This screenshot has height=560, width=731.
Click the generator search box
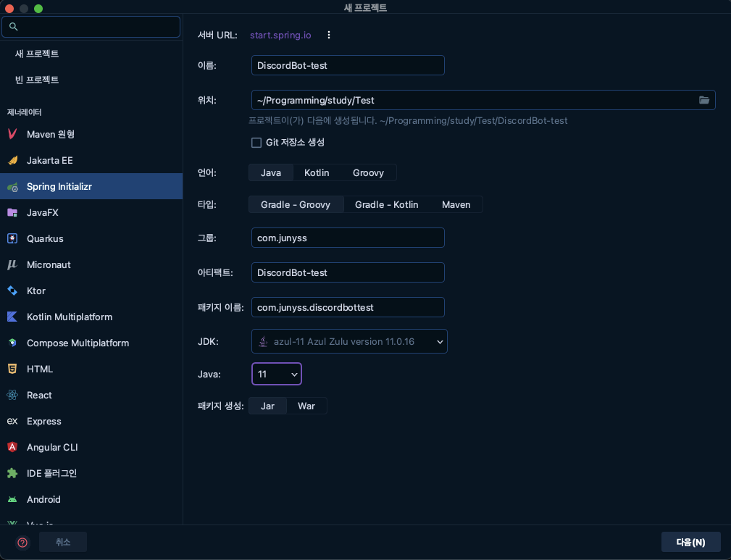[x=91, y=27]
